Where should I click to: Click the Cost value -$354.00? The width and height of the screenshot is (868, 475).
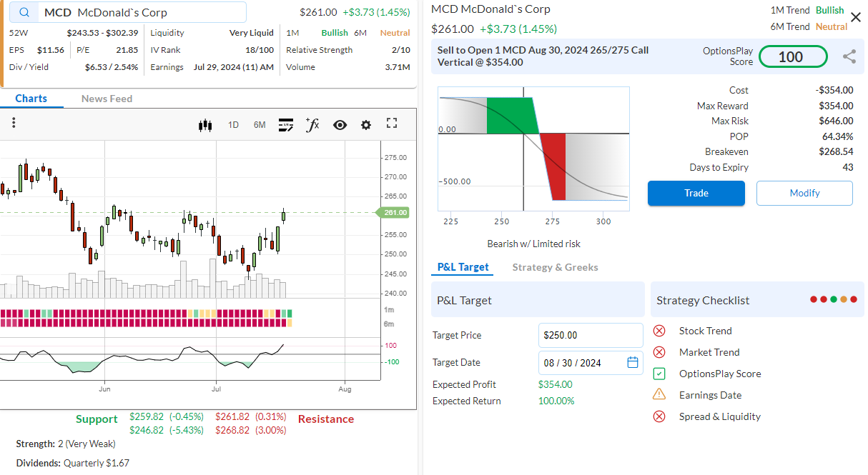[x=834, y=90]
